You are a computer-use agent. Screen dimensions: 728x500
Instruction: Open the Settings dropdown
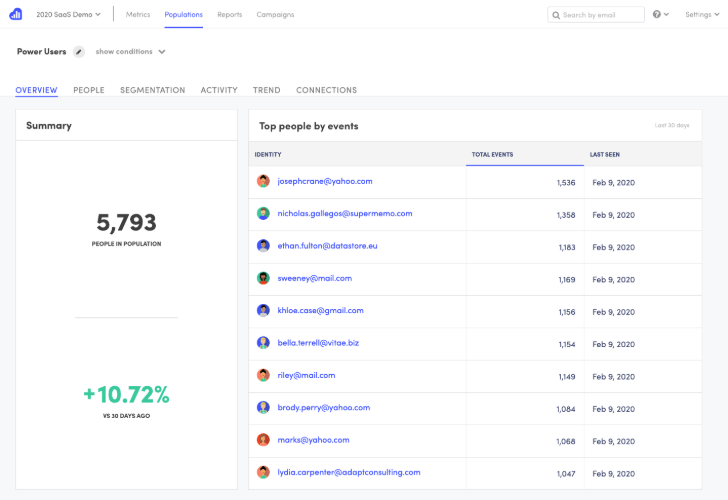[701, 15]
